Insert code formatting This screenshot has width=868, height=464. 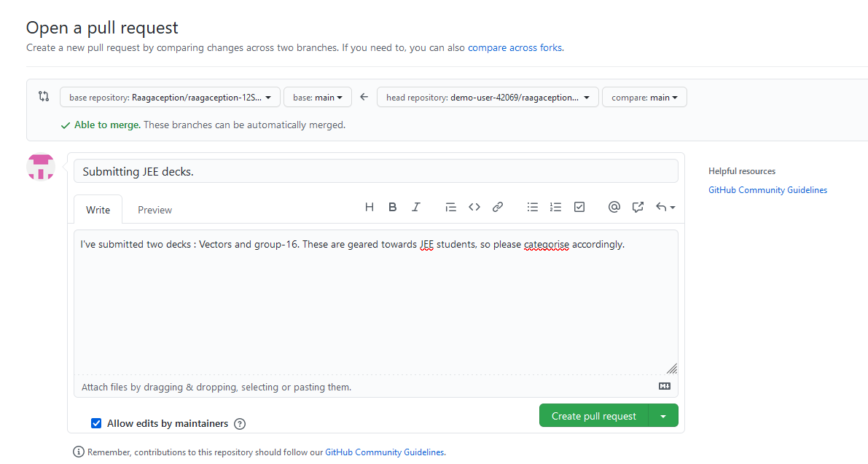[x=474, y=208]
